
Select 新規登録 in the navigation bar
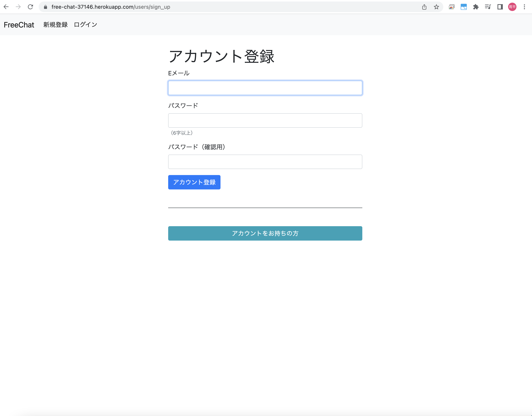point(55,24)
